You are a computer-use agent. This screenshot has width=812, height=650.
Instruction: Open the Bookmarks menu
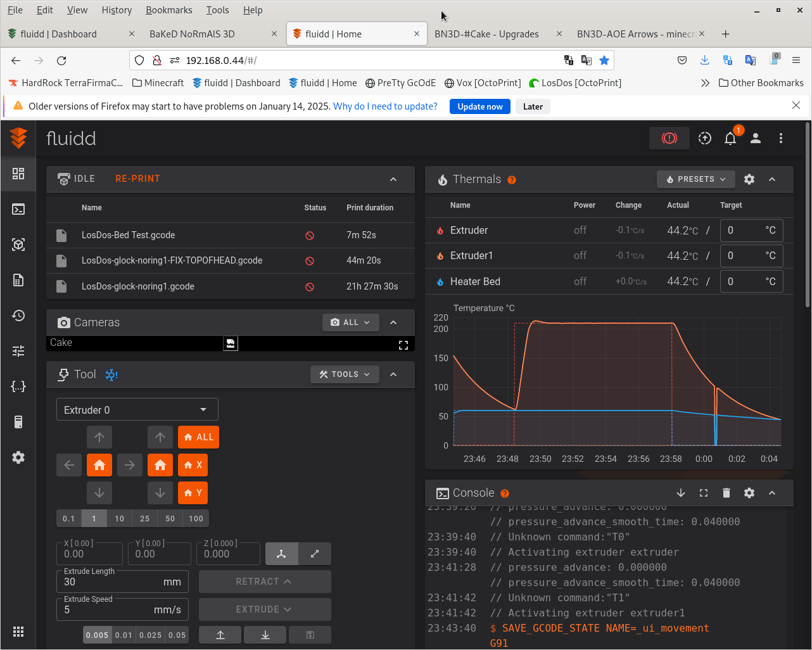169,10
